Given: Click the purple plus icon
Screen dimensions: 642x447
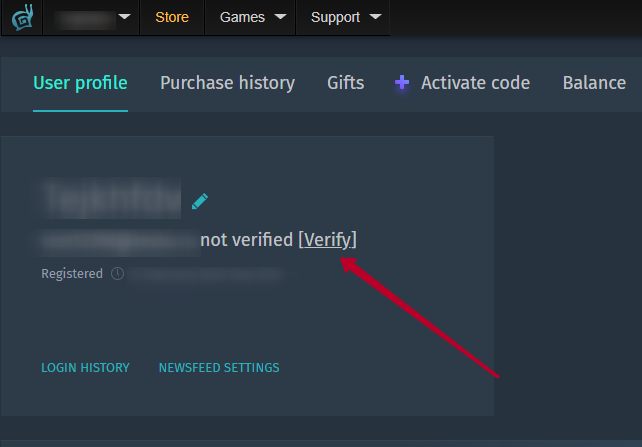Looking at the screenshot, I should point(402,83).
